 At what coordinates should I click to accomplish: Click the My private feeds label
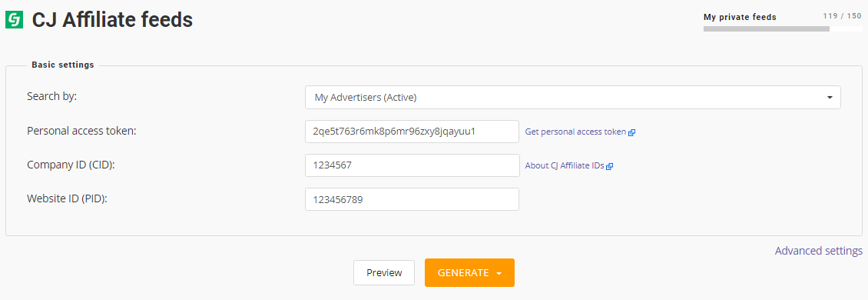tap(740, 17)
